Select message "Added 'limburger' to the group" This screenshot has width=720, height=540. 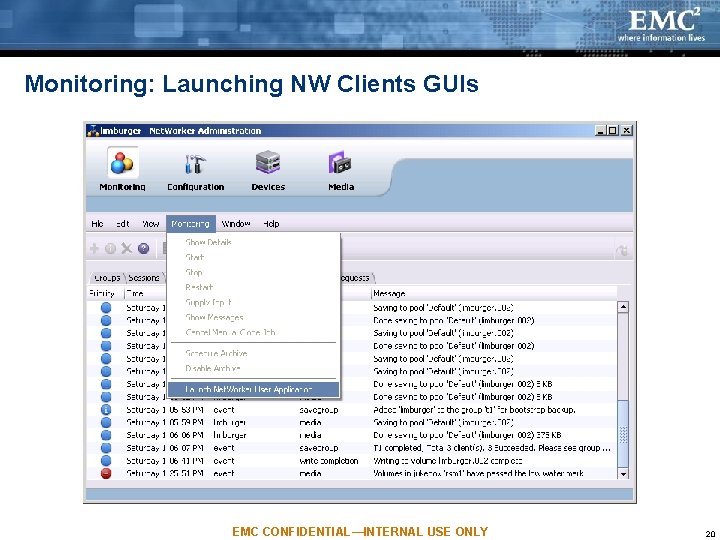pos(474,410)
